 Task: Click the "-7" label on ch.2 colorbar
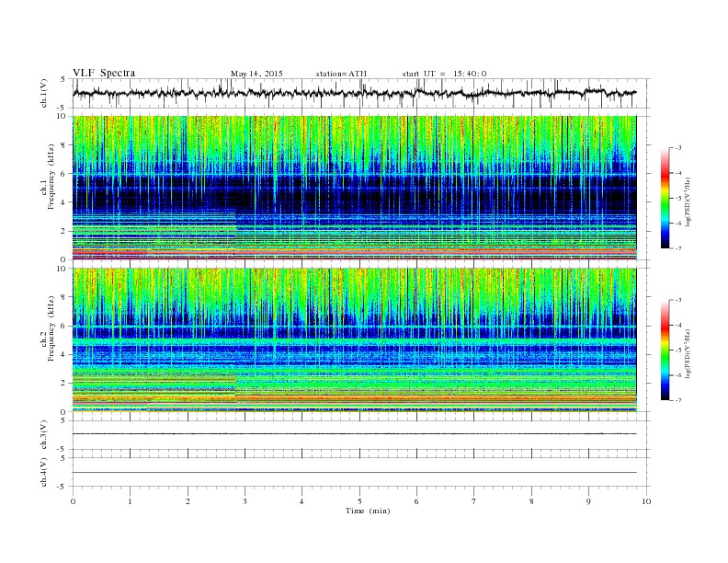click(678, 400)
